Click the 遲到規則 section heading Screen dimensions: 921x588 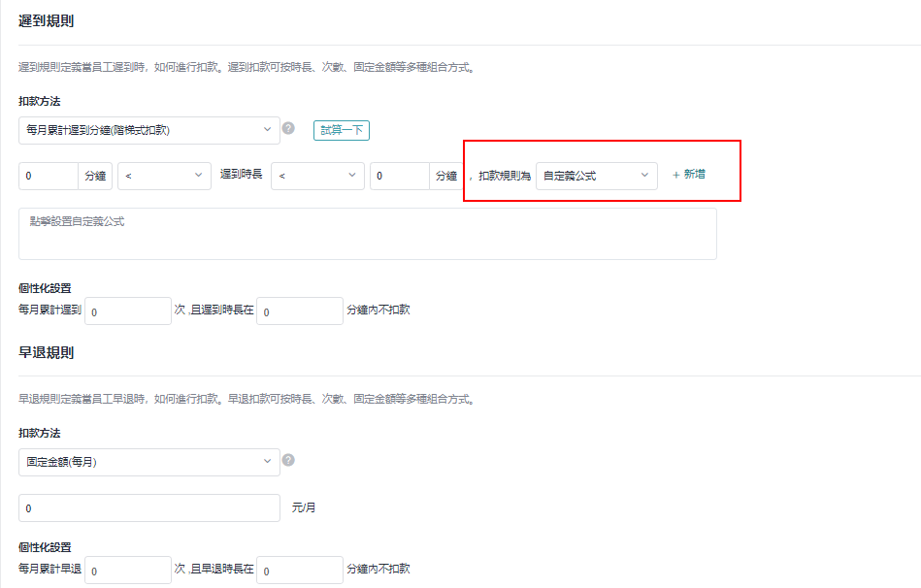pos(46,20)
